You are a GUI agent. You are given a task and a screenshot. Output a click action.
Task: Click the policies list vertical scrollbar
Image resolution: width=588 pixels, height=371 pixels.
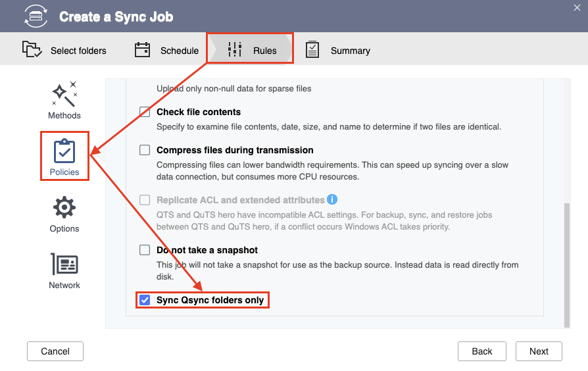567,265
